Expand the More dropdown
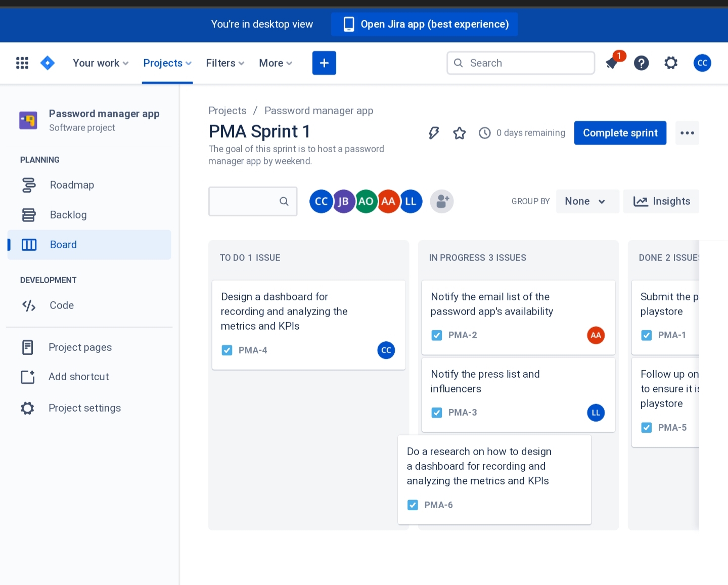Image resolution: width=728 pixels, height=585 pixels. pyautogui.click(x=276, y=63)
